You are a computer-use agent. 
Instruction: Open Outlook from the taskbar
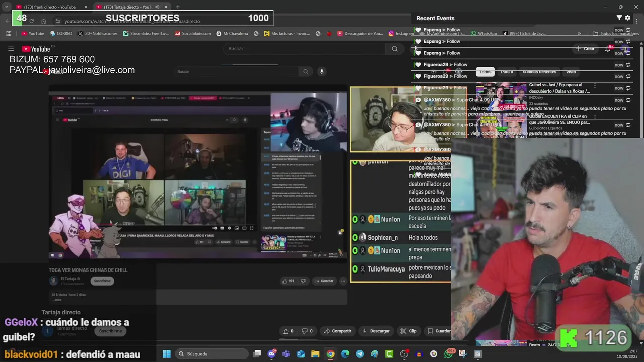coord(301,354)
